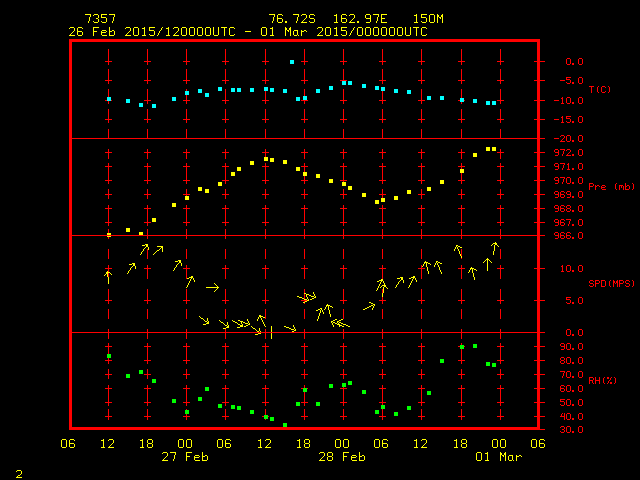Click the Pre (mb) pressure axis label

(x=611, y=187)
